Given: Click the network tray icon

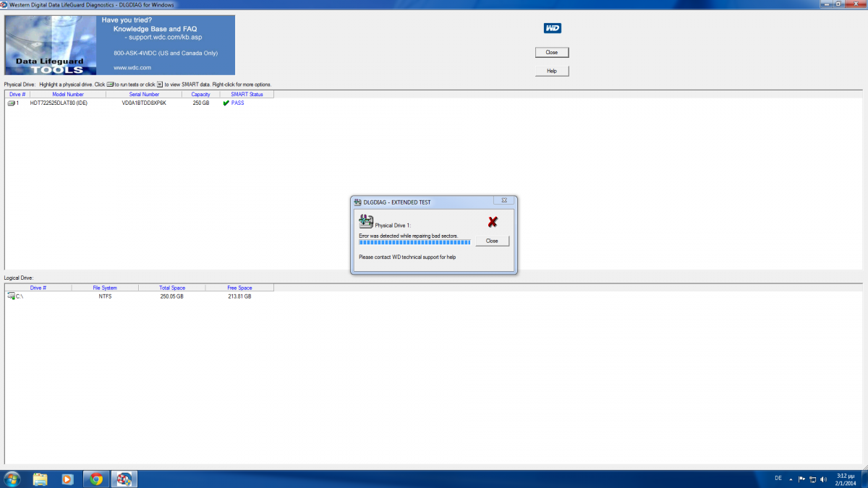Looking at the screenshot, I should click(x=813, y=479).
